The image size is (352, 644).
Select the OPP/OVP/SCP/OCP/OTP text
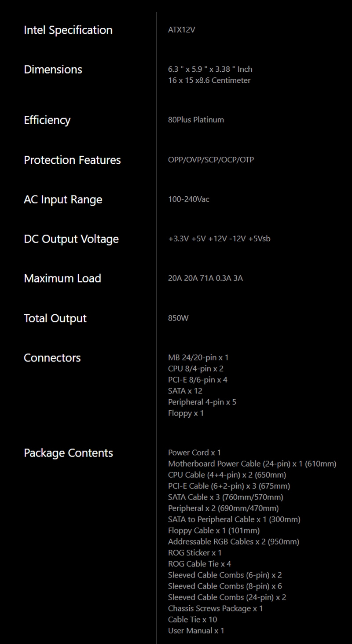[x=211, y=160]
